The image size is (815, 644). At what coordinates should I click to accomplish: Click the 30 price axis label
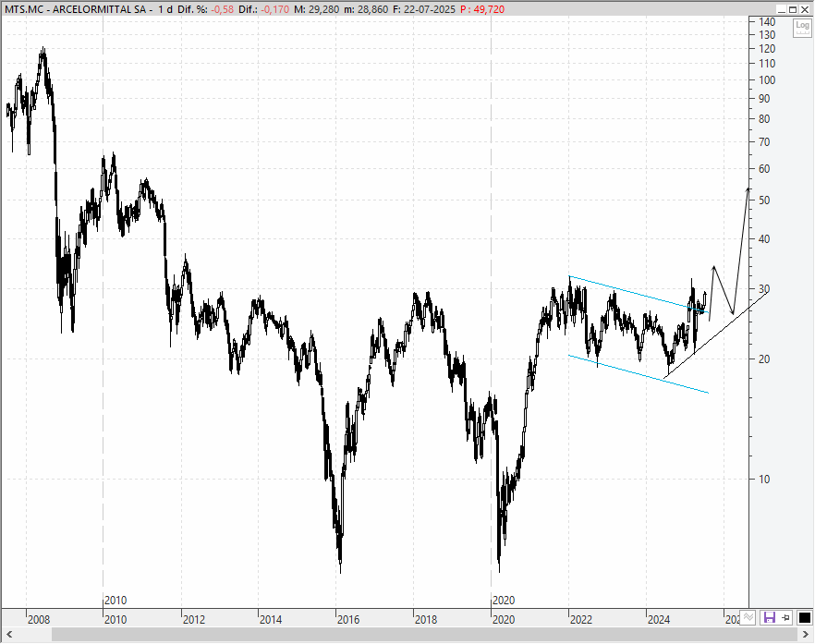[764, 289]
